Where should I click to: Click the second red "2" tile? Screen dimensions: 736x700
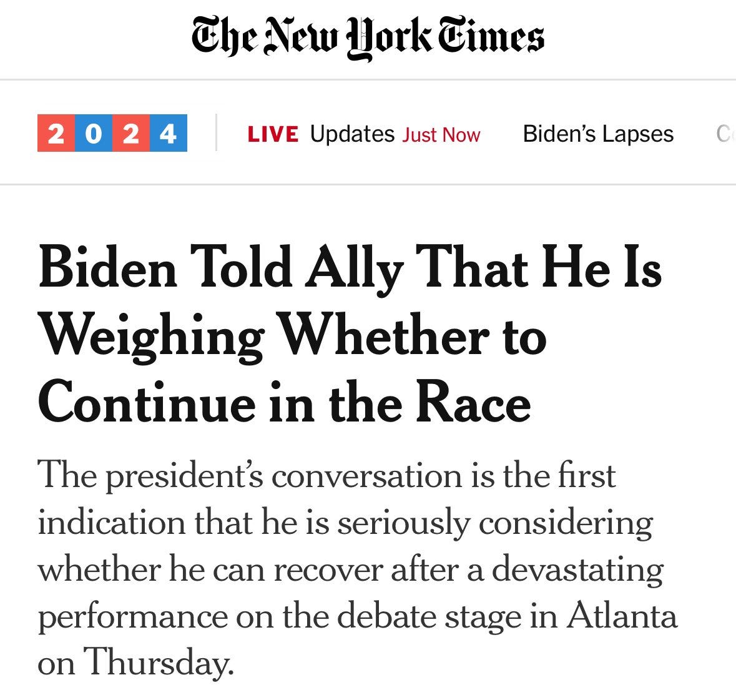click(x=131, y=134)
